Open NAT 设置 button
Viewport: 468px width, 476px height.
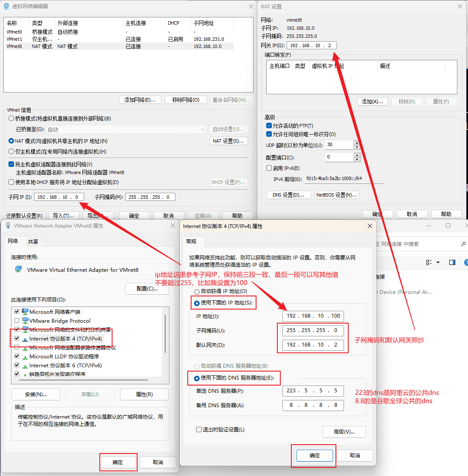click(x=228, y=141)
